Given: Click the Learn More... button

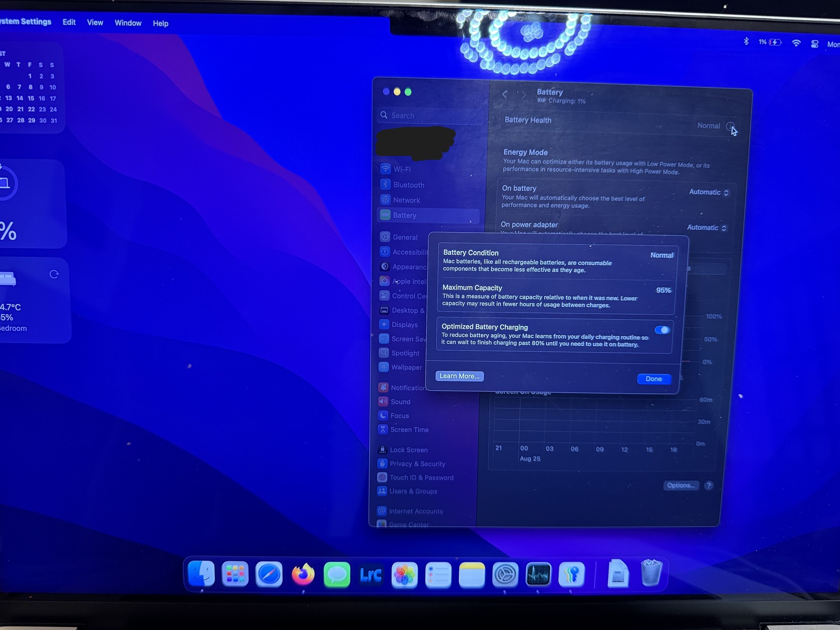Looking at the screenshot, I should [x=460, y=376].
